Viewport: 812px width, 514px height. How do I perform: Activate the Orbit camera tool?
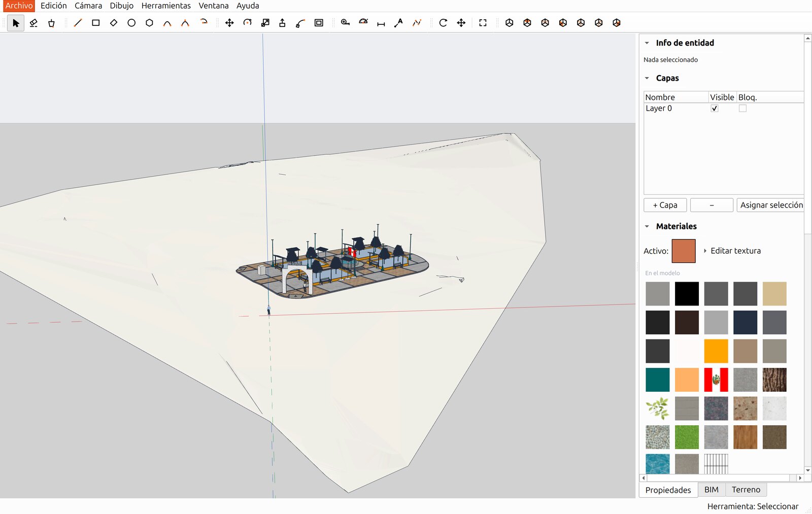443,23
